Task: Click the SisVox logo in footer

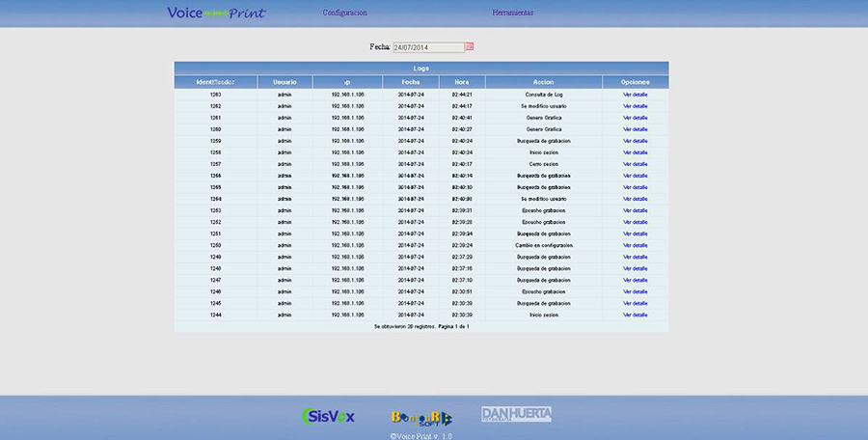Action: [x=329, y=416]
